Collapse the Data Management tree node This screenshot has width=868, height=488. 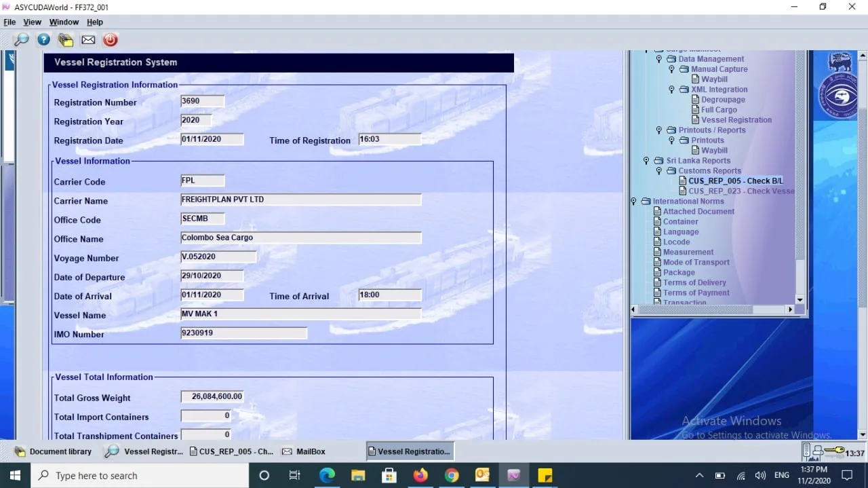[659, 59]
